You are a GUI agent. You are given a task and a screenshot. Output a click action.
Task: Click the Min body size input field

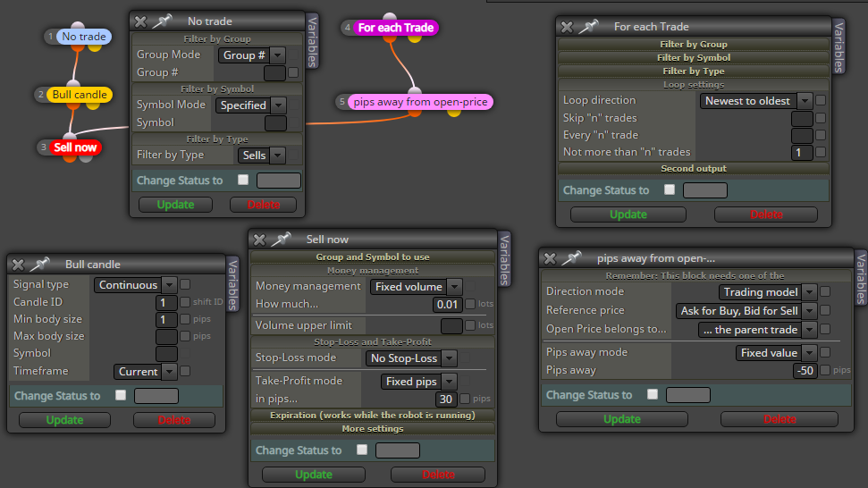tap(166, 320)
